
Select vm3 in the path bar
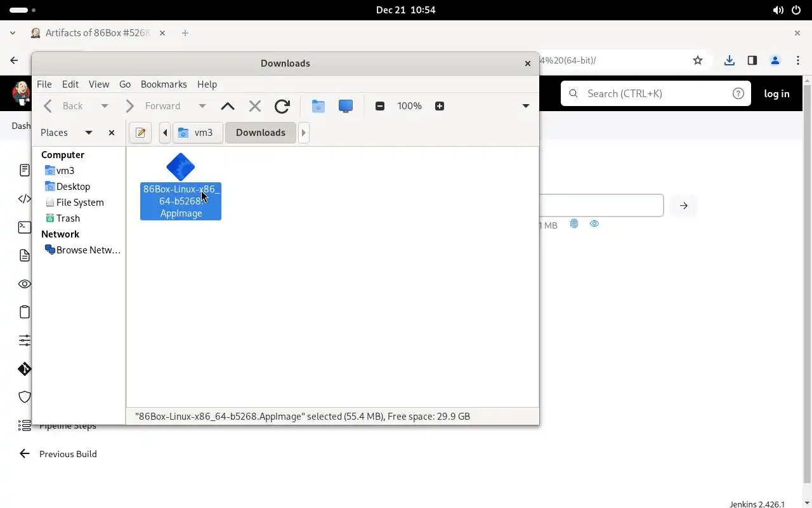click(x=197, y=132)
